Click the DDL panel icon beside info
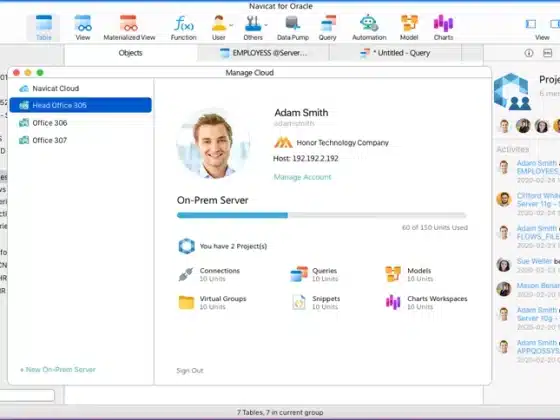This screenshot has width=560, height=420. (x=548, y=53)
